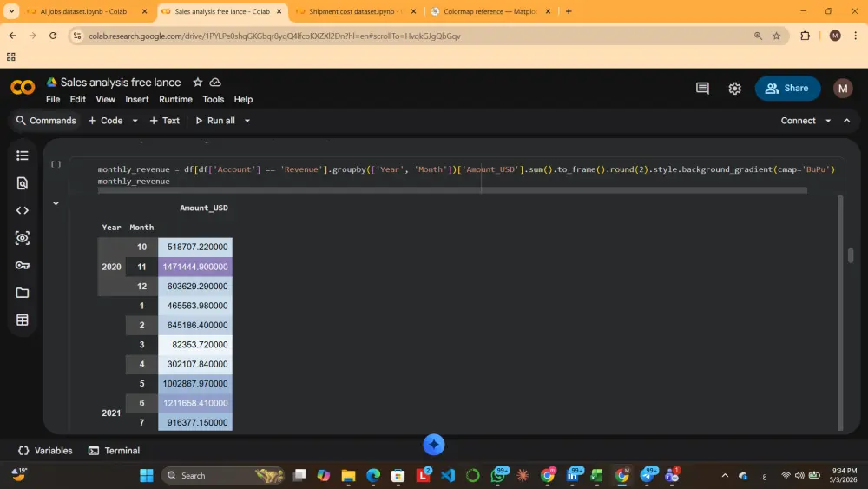868x489 pixels.
Task: Open the Table of contents sidebar icon
Action: [23, 155]
